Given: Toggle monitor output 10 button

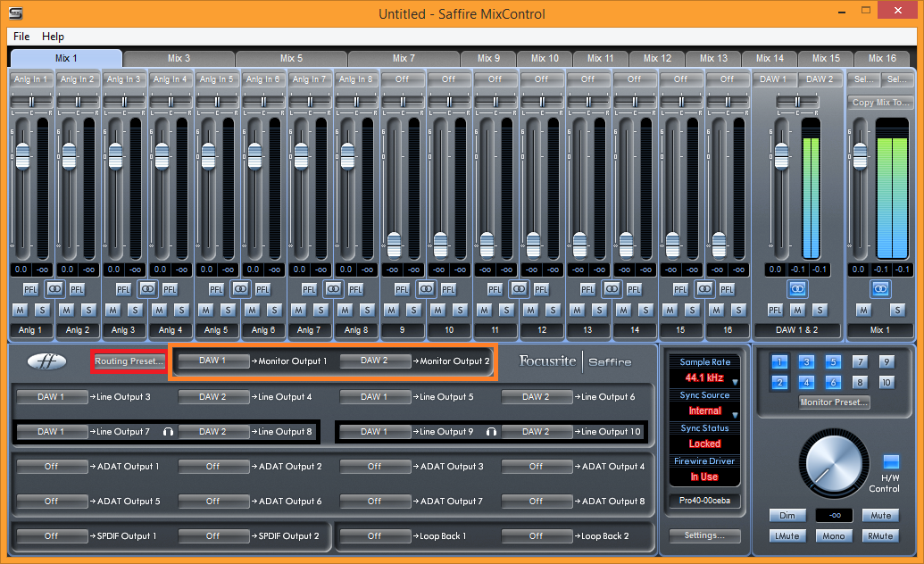Looking at the screenshot, I should click(x=887, y=383).
